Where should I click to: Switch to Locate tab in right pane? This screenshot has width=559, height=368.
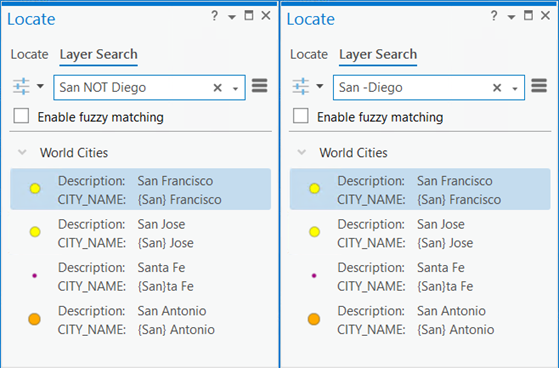point(309,55)
